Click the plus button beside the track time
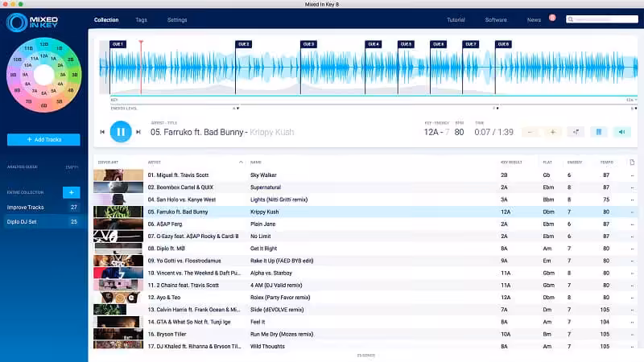 point(552,131)
